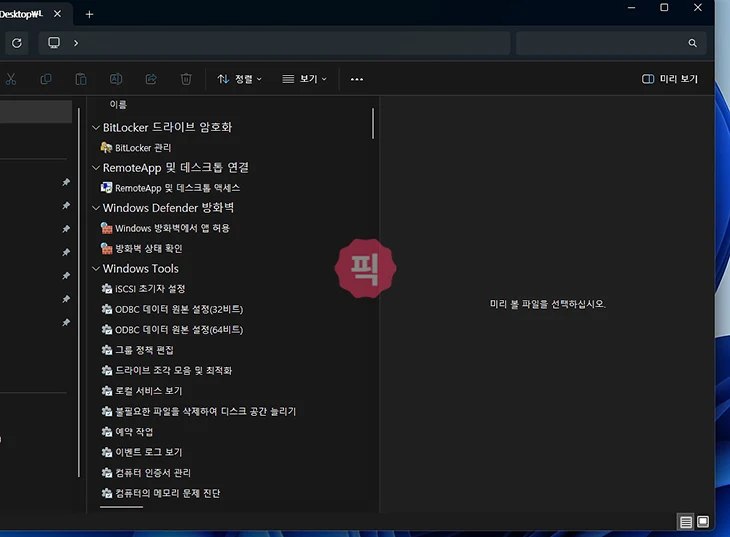Click the RemoteApp 및 데스크톱 액세스 icon

click(106, 188)
